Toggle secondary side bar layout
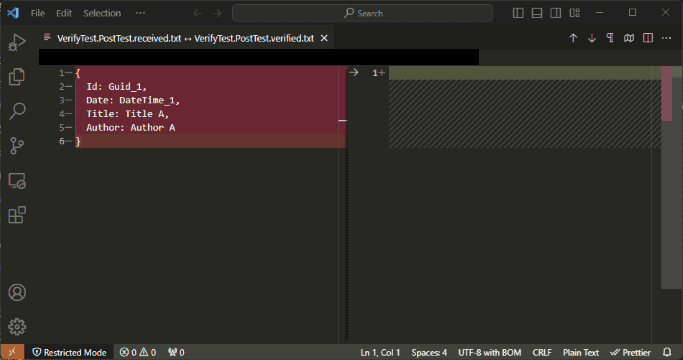Screen dimensions: 683x360 [x=555, y=13]
